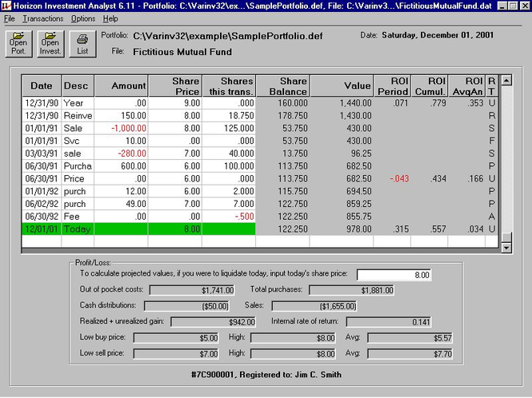Click the Open Port. toolbar button
Viewport: 532px width, 398px height.
point(18,44)
